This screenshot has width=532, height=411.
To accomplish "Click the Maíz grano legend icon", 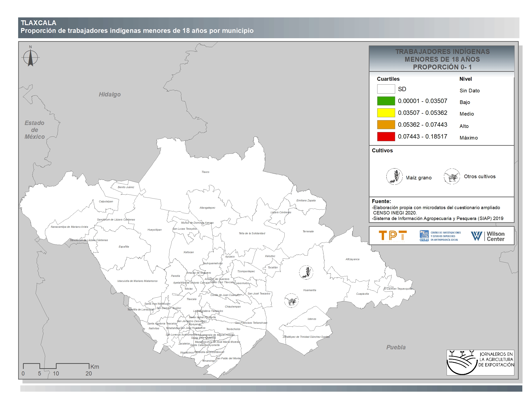I will [394, 176].
